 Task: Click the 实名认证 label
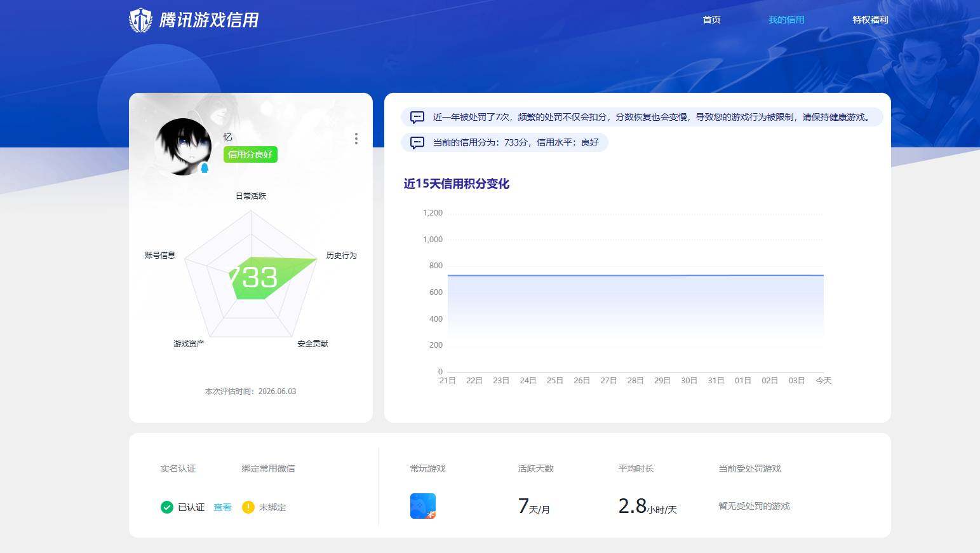178,468
